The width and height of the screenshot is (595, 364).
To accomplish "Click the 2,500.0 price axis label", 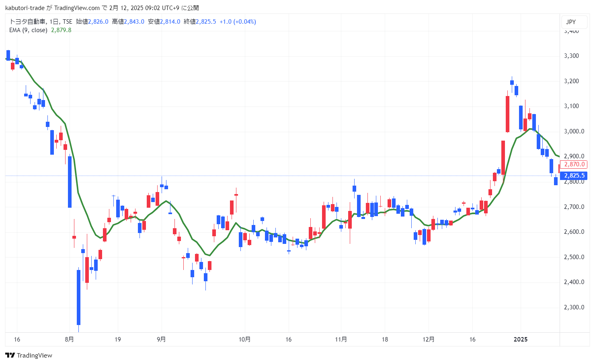I will (574, 257).
